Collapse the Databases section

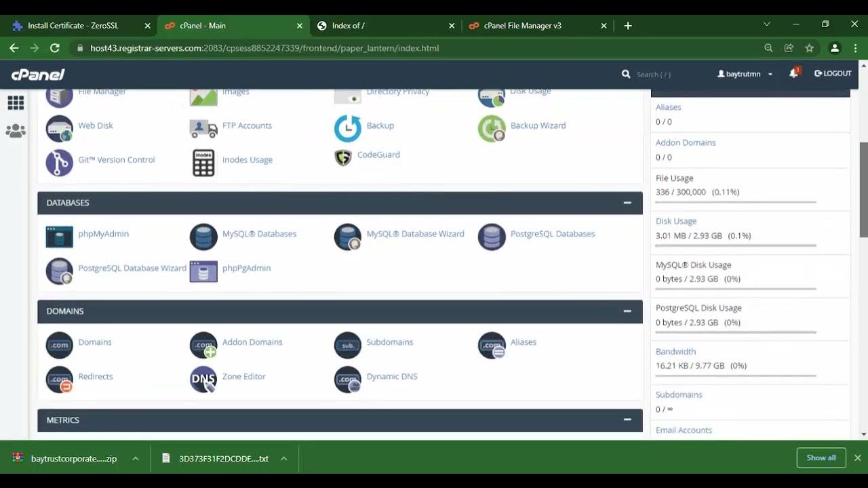point(627,203)
